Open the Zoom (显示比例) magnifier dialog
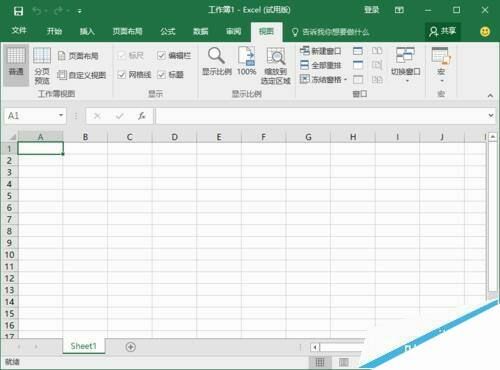This screenshot has width=500, height=370. (217, 62)
